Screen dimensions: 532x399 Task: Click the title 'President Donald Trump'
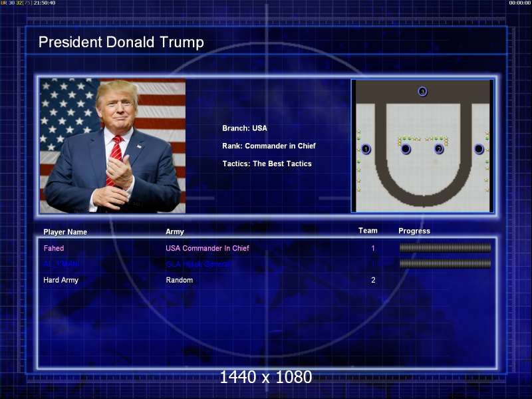pos(121,43)
